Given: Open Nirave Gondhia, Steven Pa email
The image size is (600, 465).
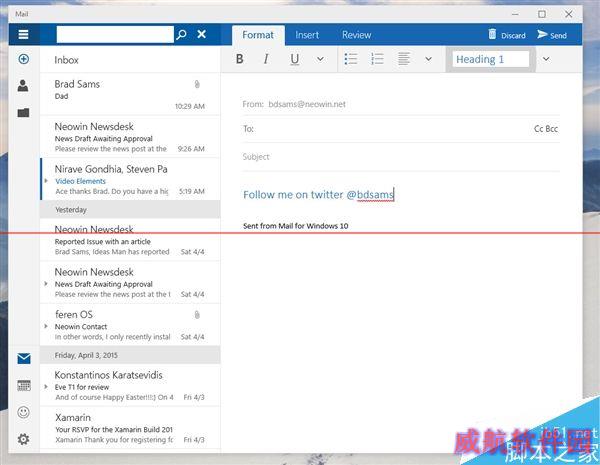Looking at the screenshot, I should coord(130,179).
